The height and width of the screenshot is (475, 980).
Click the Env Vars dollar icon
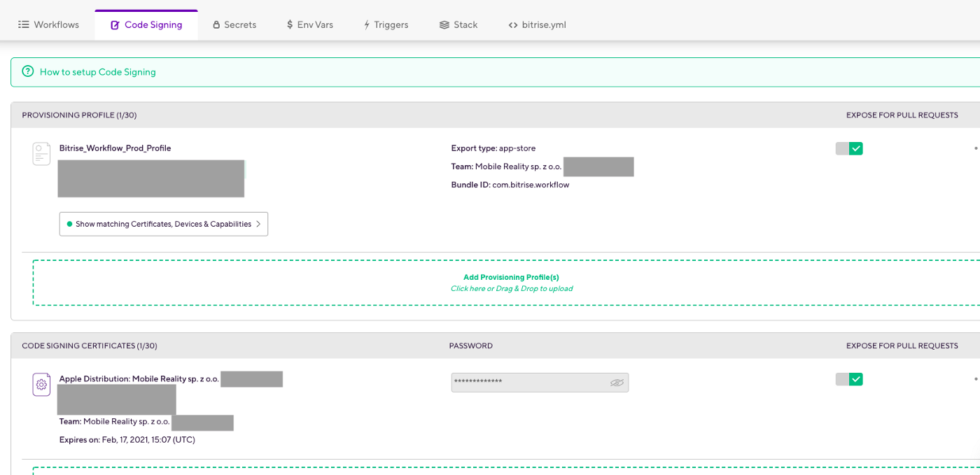click(290, 24)
